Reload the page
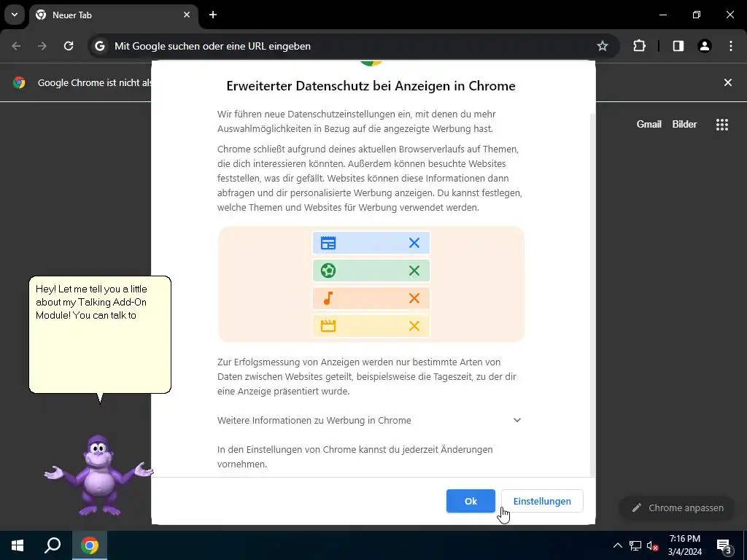This screenshot has width=747, height=560. coord(69,46)
